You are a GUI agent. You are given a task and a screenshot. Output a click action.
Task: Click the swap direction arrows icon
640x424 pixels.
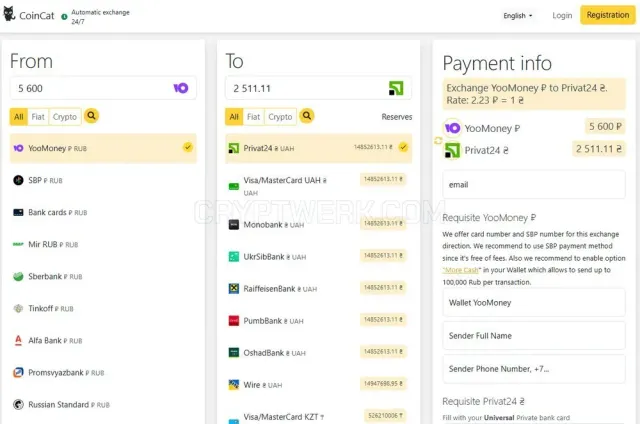point(438,140)
